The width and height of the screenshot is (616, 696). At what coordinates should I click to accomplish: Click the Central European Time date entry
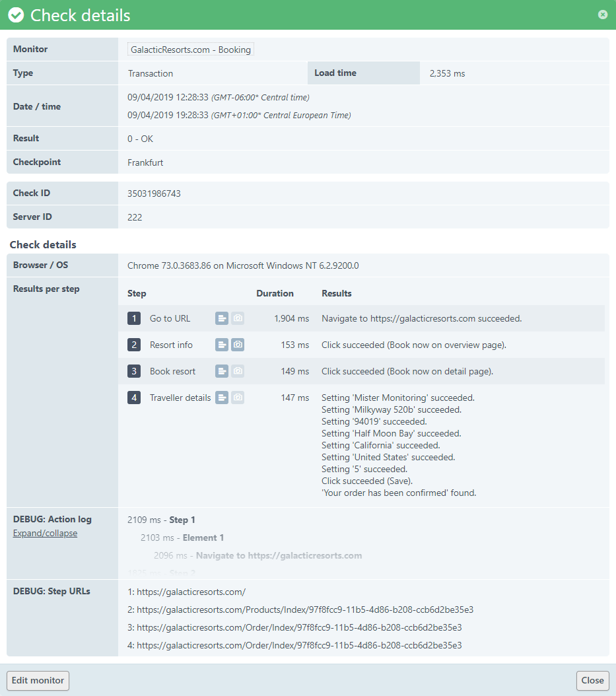[239, 116]
